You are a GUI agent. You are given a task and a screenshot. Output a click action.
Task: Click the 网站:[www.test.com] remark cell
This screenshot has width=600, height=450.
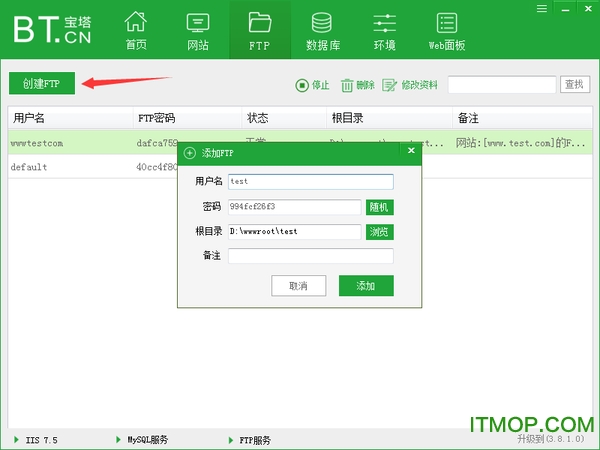tap(520, 143)
